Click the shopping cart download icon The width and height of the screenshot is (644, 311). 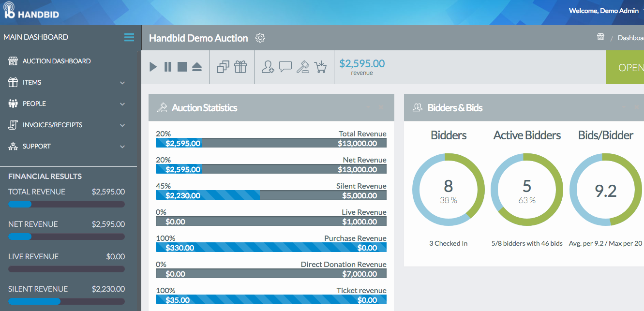pyautogui.click(x=320, y=67)
